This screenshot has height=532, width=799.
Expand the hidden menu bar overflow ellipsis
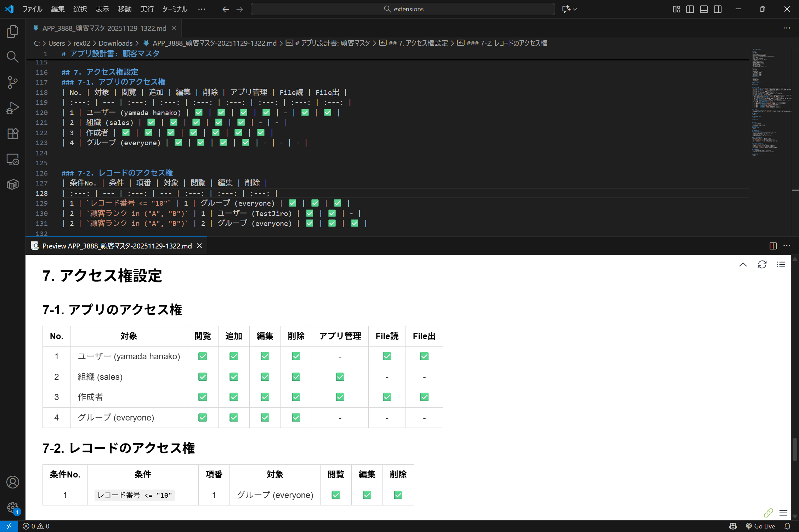point(202,9)
